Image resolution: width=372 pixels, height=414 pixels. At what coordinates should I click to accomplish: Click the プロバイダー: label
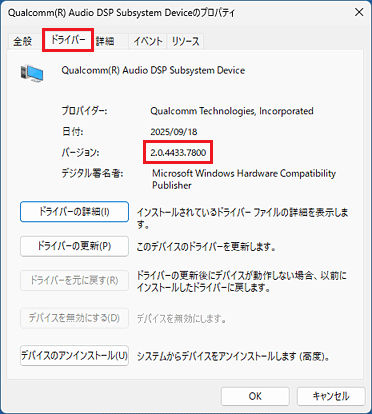[x=84, y=111]
